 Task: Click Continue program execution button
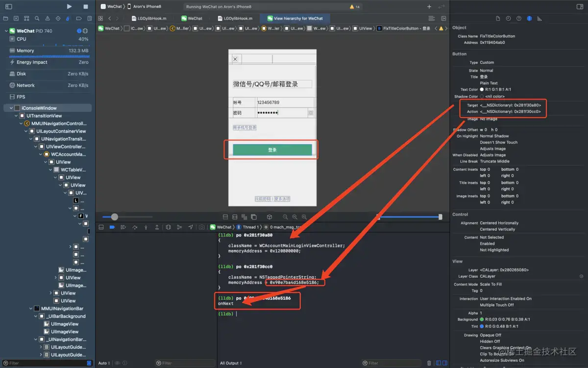(x=123, y=227)
